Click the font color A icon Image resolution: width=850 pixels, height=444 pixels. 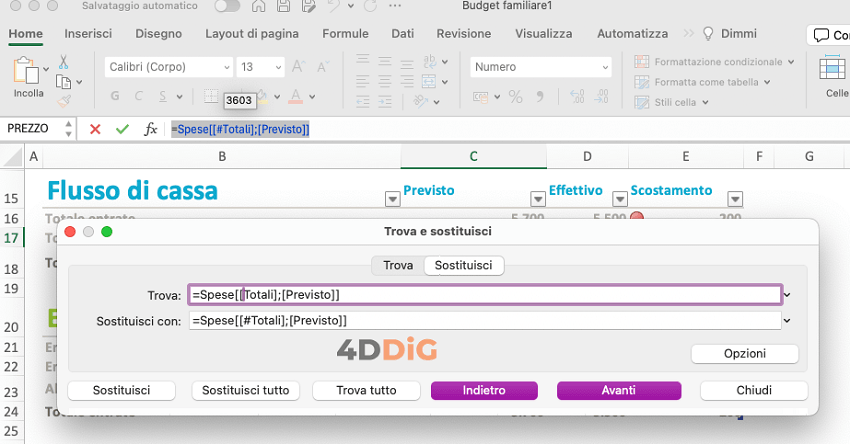click(x=295, y=96)
